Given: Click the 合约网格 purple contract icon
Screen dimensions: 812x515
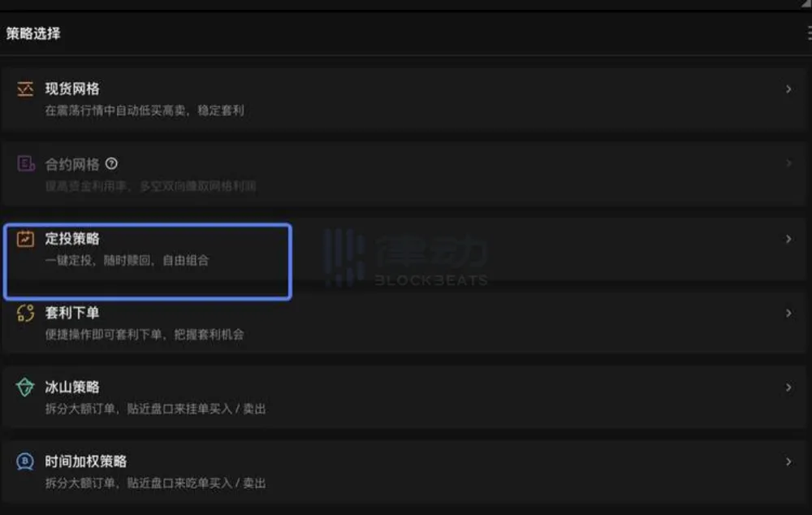Looking at the screenshot, I should [25, 164].
